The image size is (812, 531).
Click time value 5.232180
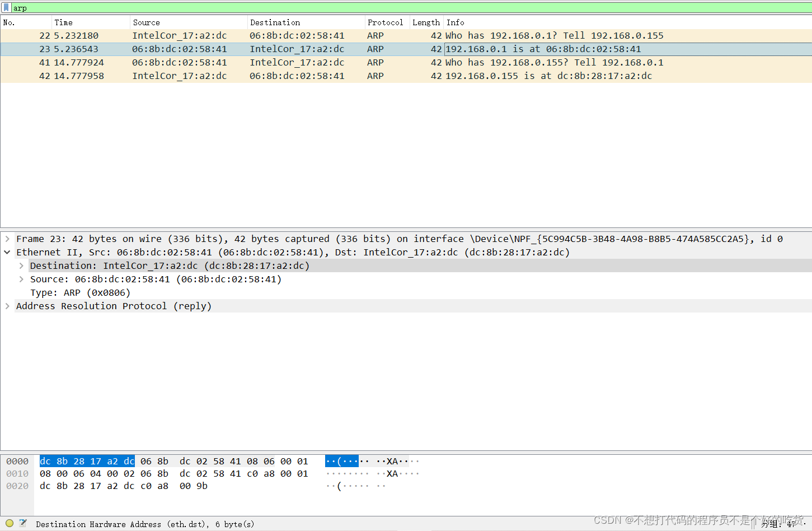coord(76,35)
